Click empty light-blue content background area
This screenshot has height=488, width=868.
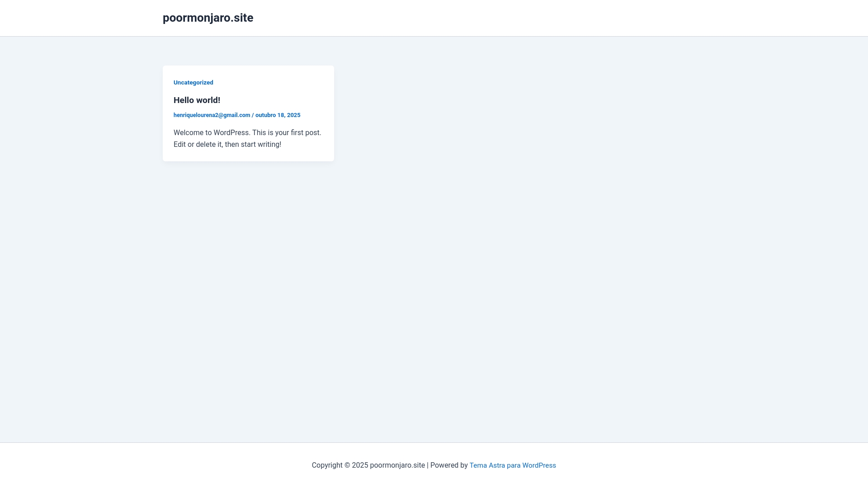pos(542,249)
